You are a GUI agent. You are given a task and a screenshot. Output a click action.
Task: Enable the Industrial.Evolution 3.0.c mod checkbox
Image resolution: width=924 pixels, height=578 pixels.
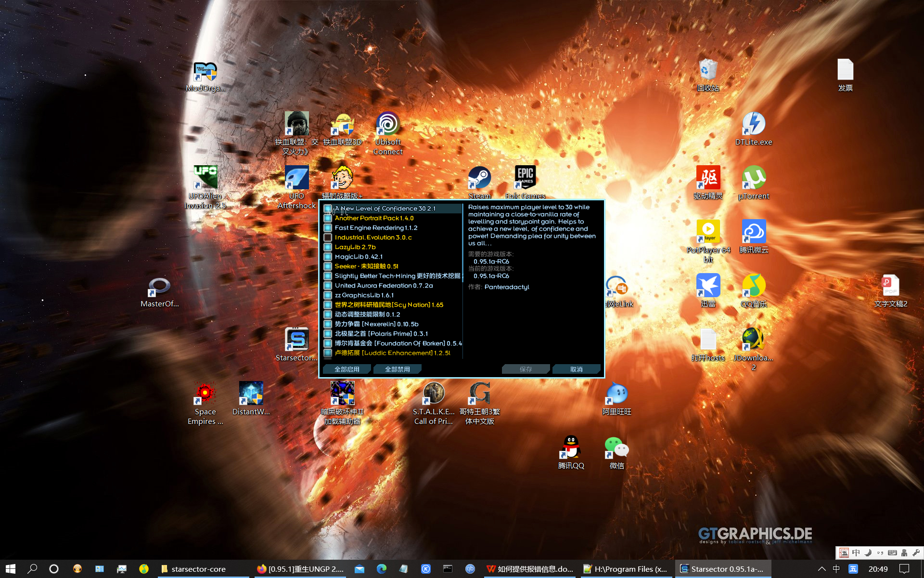pyautogui.click(x=328, y=237)
